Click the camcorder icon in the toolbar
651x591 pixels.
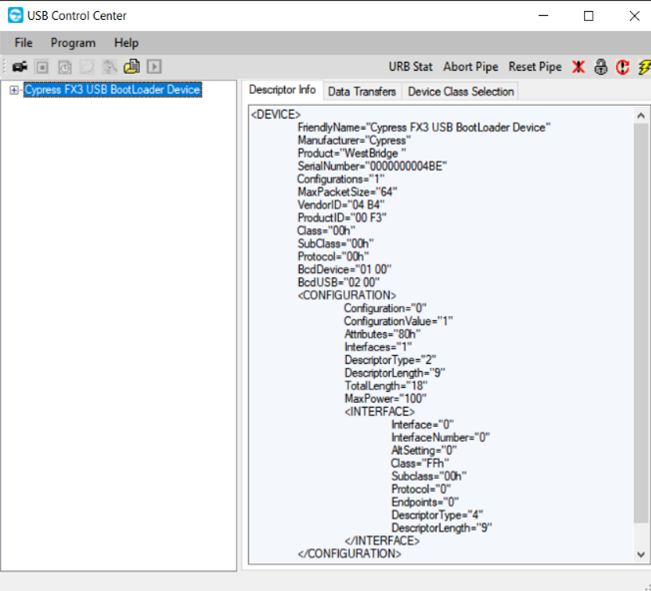point(19,67)
